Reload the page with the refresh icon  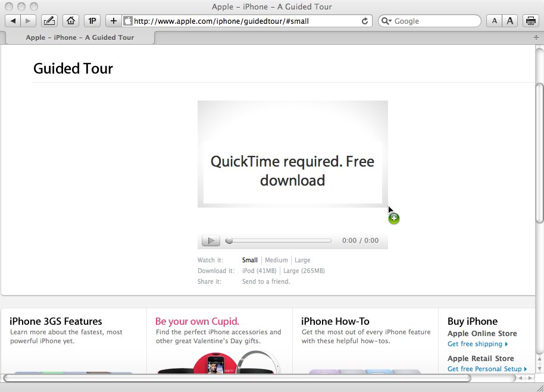(x=365, y=21)
